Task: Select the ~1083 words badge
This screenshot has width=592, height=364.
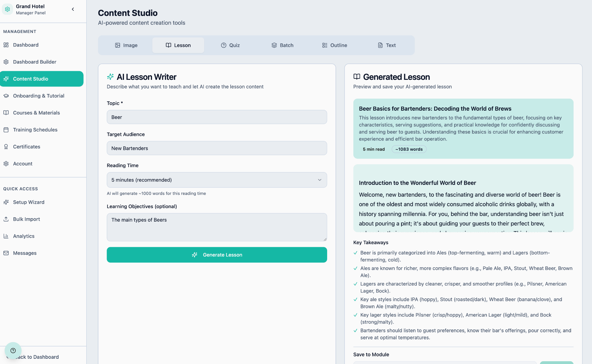Action: point(409,149)
